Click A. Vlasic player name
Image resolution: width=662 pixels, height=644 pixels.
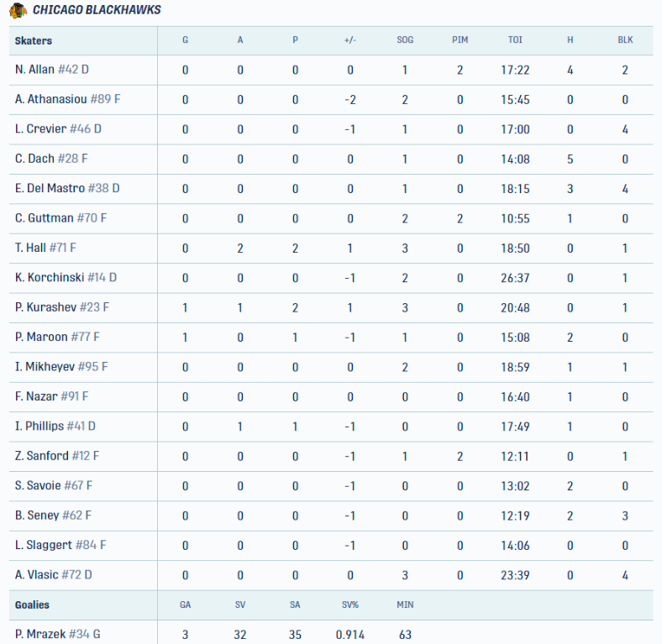[x=37, y=574]
